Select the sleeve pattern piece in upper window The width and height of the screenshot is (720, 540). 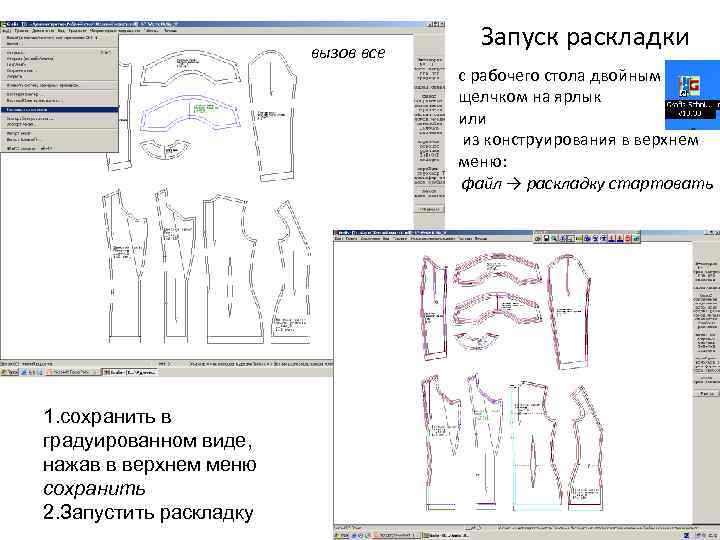pyautogui.click(x=271, y=115)
